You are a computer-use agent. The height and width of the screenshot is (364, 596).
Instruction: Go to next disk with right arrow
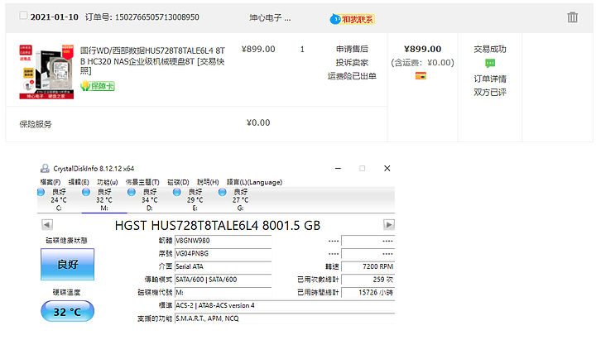click(389, 224)
